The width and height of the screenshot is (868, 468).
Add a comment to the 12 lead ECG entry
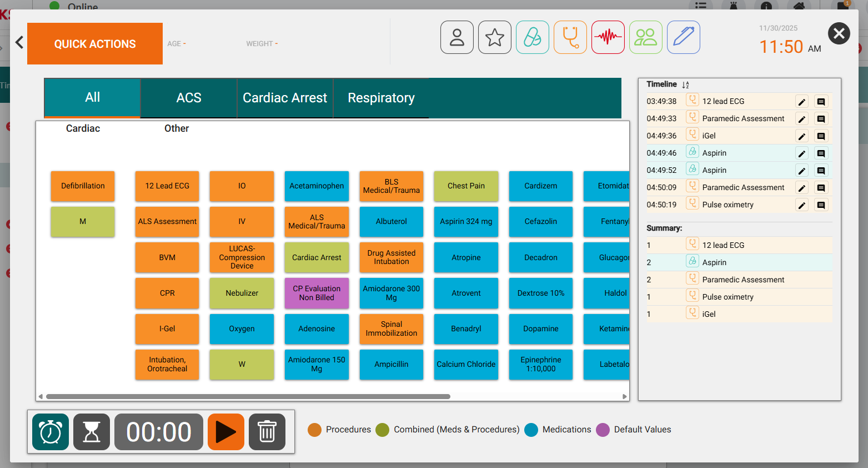point(821,101)
